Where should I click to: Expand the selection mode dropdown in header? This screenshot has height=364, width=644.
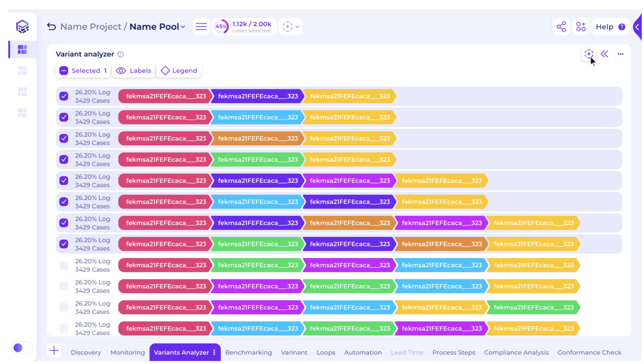pyautogui.click(x=290, y=27)
